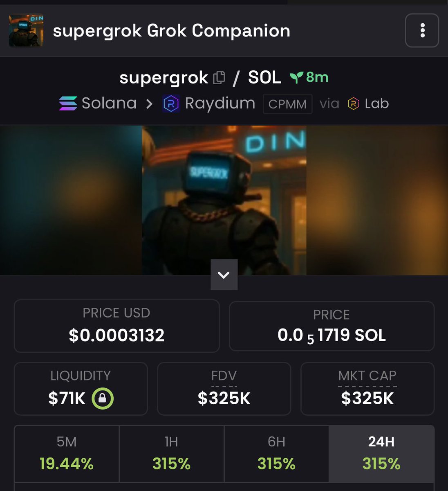Collapse the banner with chevron-down button
The image size is (448, 491).
pos(224,275)
